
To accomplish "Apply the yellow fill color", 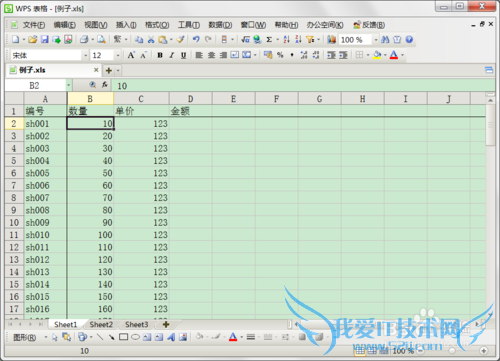I will (377, 55).
